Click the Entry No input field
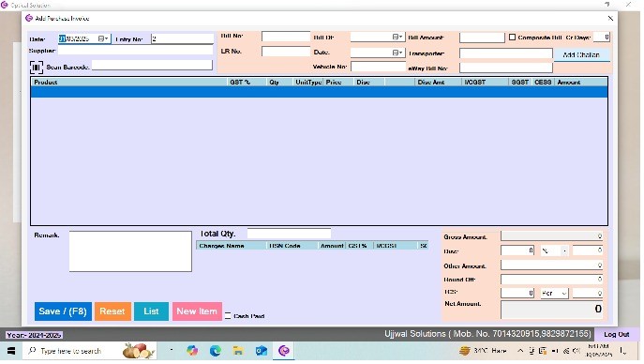Viewport: 644px width, 364px height. pos(183,38)
